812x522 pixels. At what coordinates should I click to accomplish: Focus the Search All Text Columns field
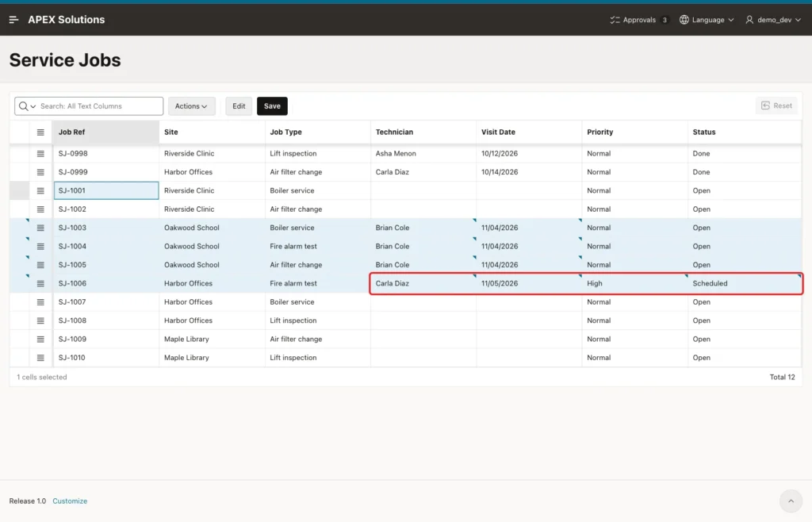click(101, 106)
